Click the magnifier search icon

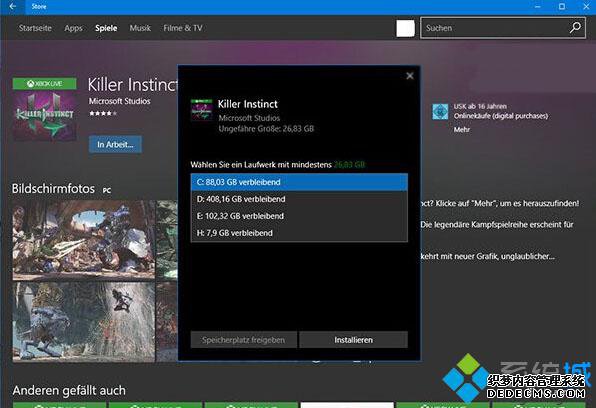[x=575, y=27]
